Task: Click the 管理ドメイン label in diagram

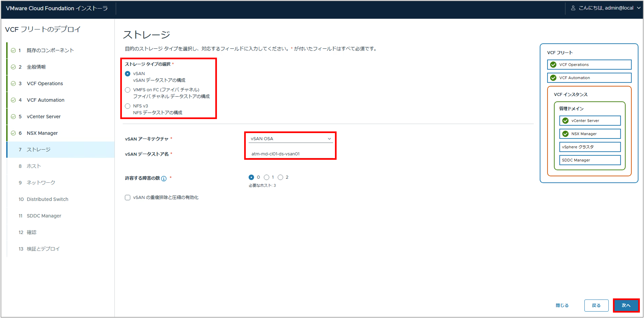Action: click(571, 109)
